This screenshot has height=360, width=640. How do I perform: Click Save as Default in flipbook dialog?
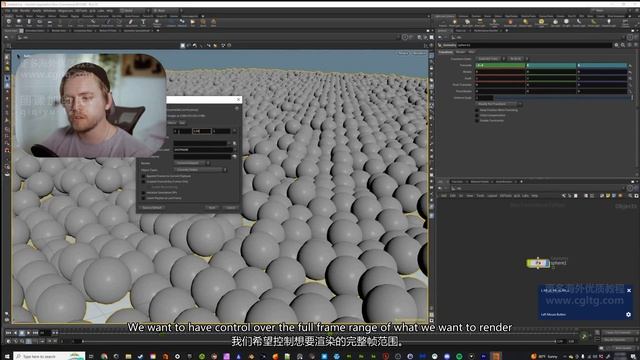152,207
